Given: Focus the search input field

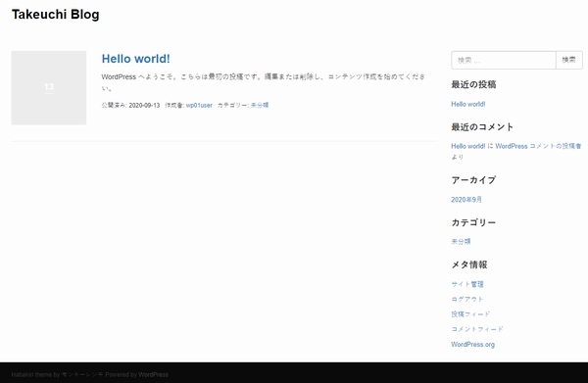Looking at the screenshot, I should 504,60.
